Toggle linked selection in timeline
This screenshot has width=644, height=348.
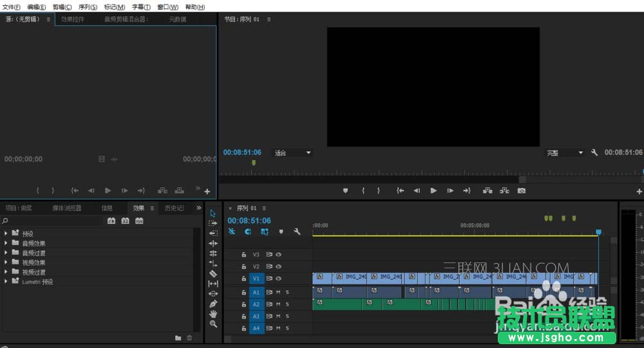coord(265,232)
